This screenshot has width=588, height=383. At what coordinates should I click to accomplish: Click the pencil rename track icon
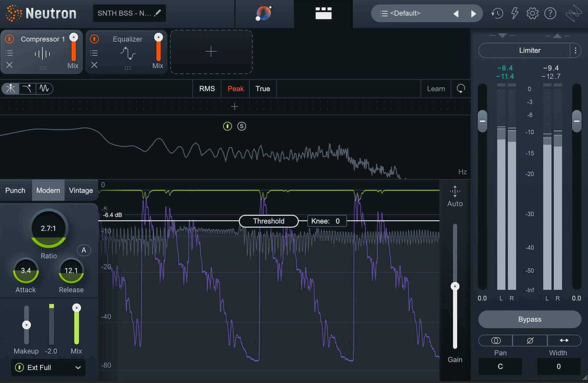tap(158, 13)
